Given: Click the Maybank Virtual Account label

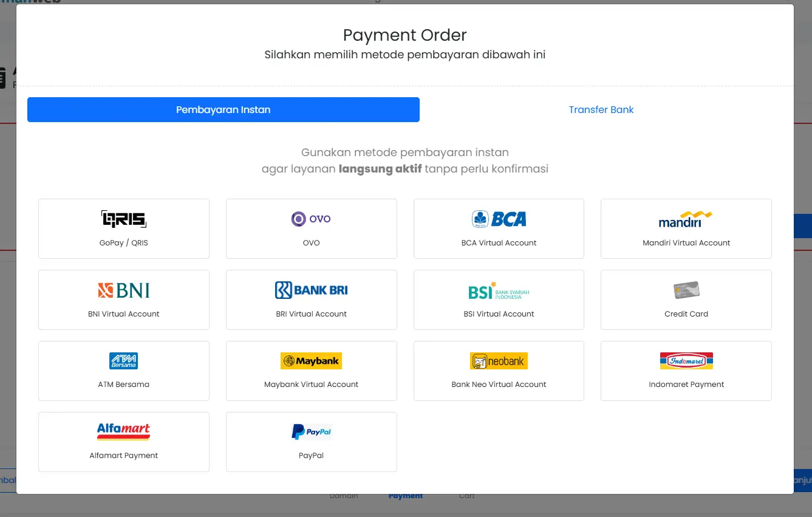Looking at the screenshot, I should (311, 385).
